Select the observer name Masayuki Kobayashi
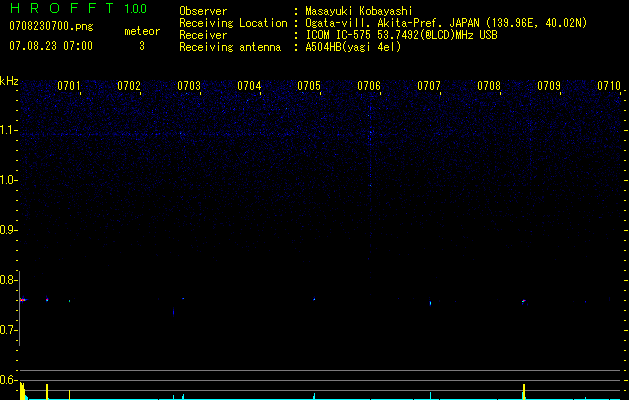The image size is (629, 400). coord(359,11)
